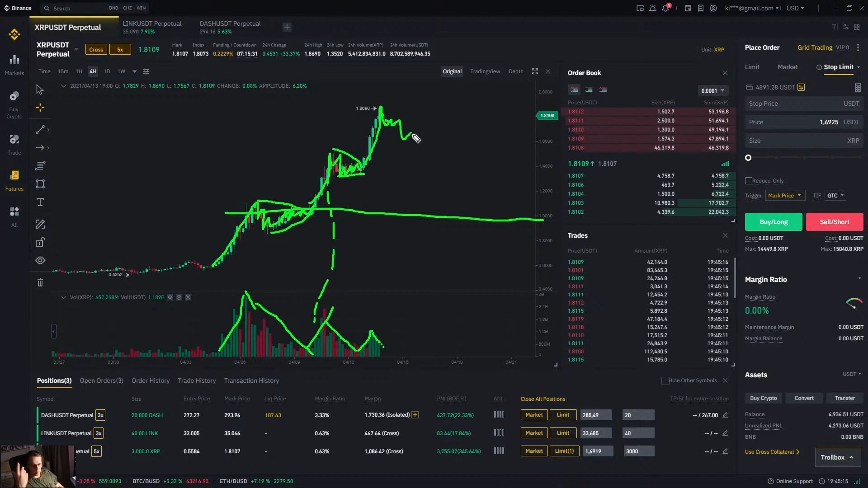Open the calculator icon in Place Order

tap(858, 87)
